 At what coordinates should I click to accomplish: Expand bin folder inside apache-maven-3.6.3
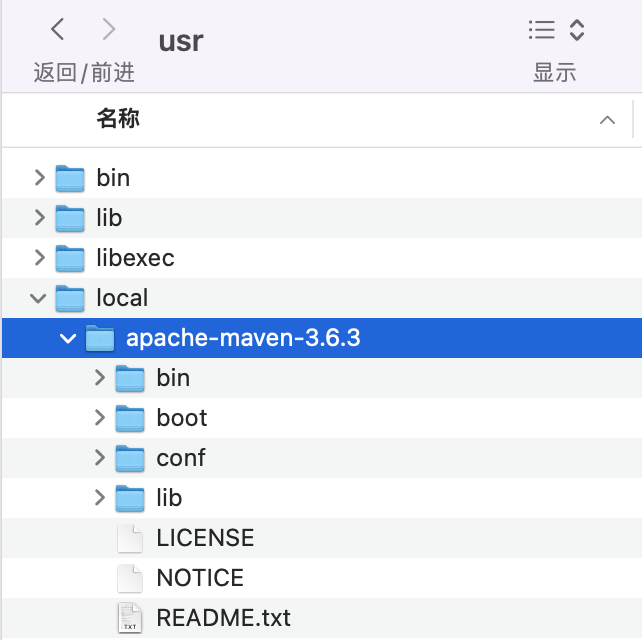(99, 378)
